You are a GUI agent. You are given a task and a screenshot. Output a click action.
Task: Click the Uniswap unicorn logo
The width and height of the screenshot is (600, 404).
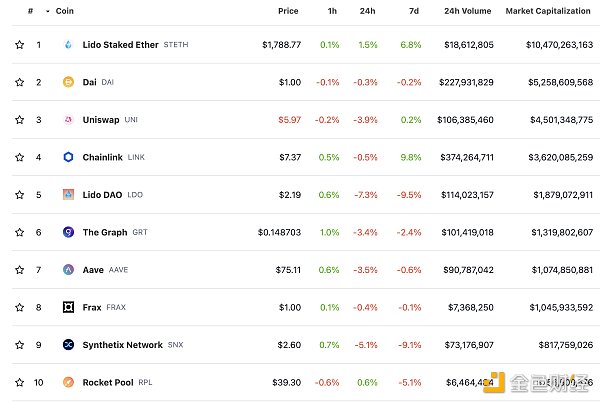click(68, 120)
